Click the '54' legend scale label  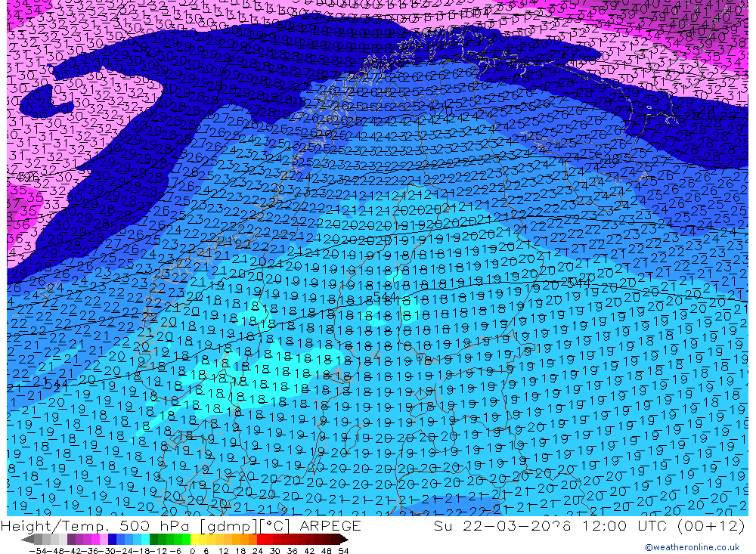click(343, 551)
